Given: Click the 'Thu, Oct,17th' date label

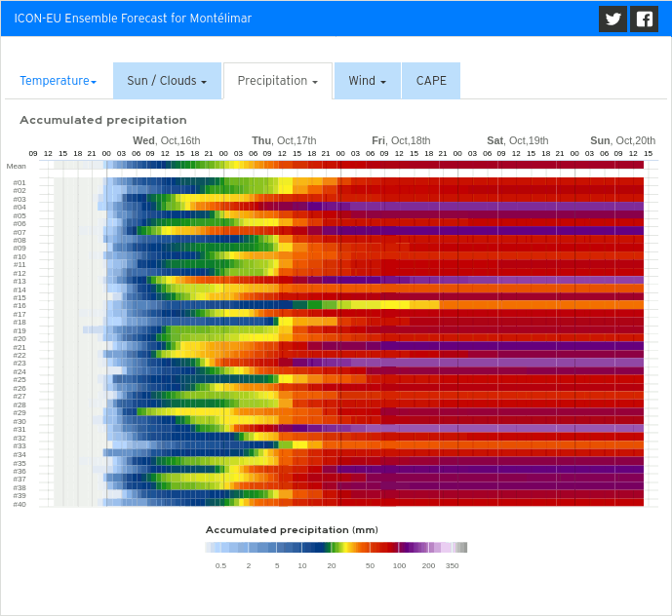Looking at the screenshot, I should click(284, 140).
